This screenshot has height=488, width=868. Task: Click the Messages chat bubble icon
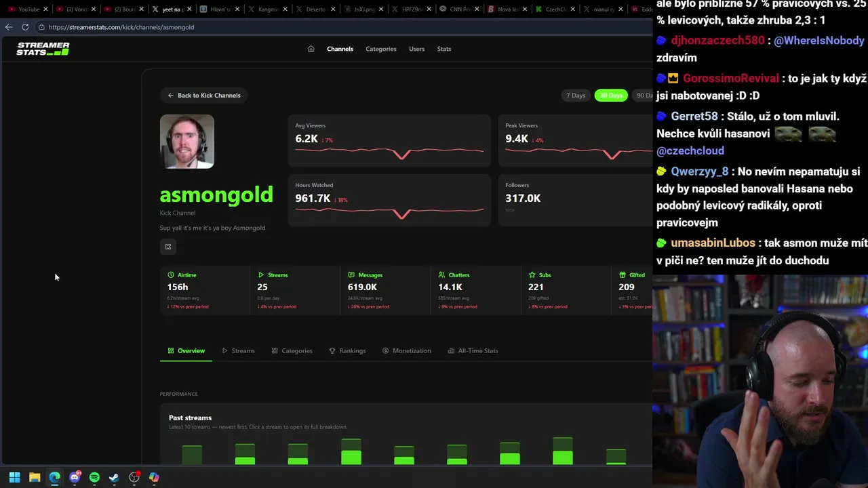[x=351, y=275]
